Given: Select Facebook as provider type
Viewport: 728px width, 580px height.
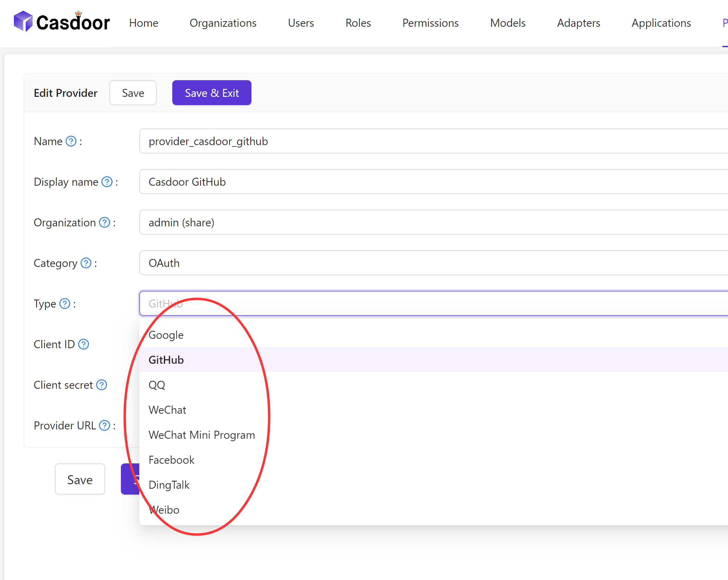Looking at the screenshot, I should (172, 460).
